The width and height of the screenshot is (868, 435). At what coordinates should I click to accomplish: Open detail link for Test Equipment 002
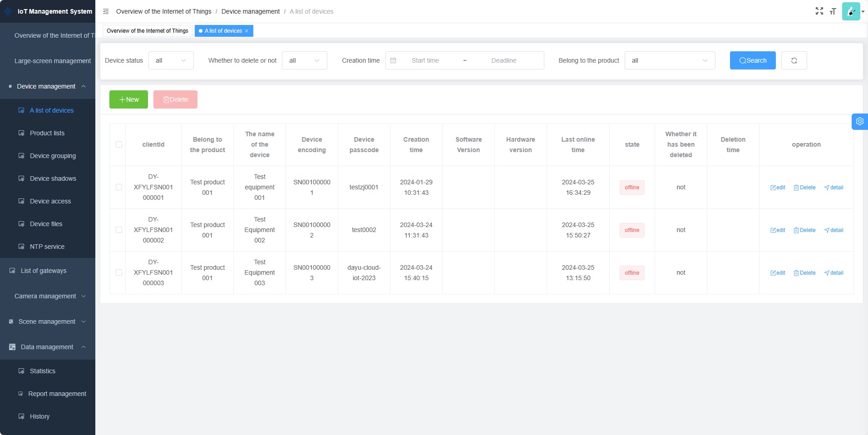(x=833, y=230)
